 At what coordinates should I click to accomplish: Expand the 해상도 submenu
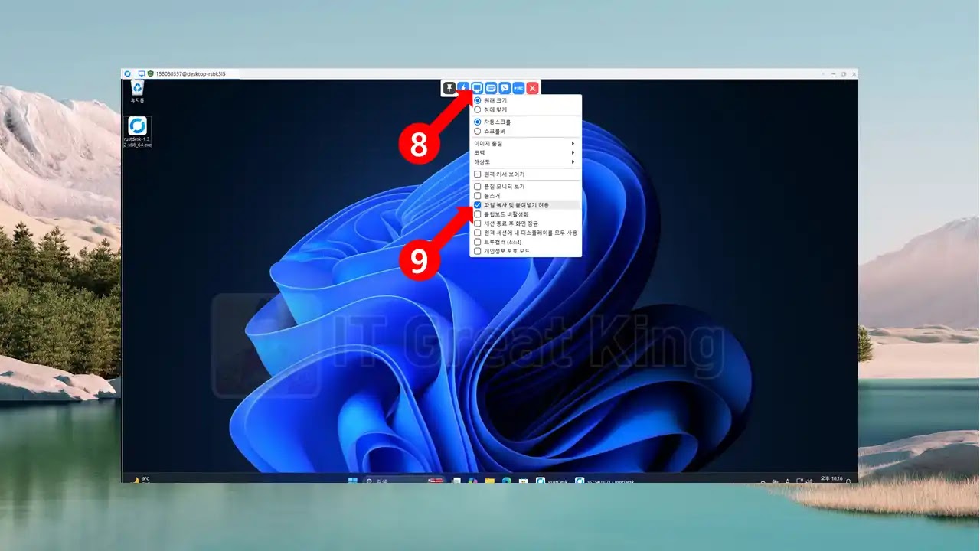coord(525,161)
